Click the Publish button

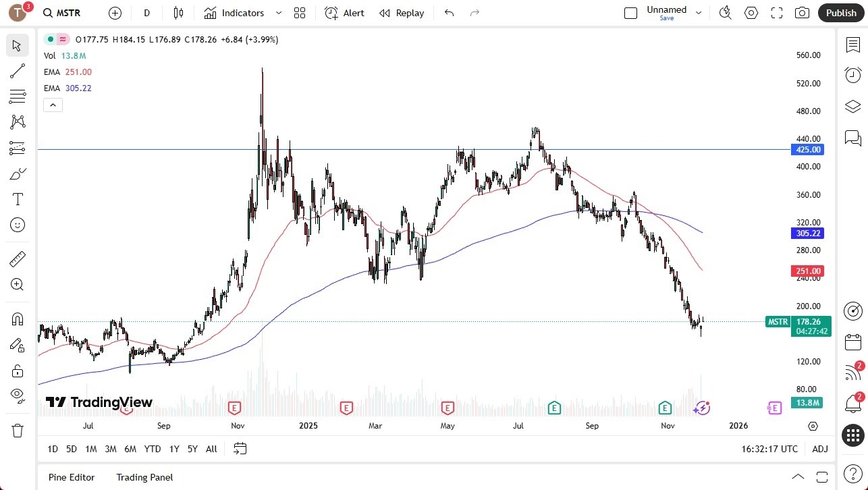pyautogui.click(x=840, y=12)
